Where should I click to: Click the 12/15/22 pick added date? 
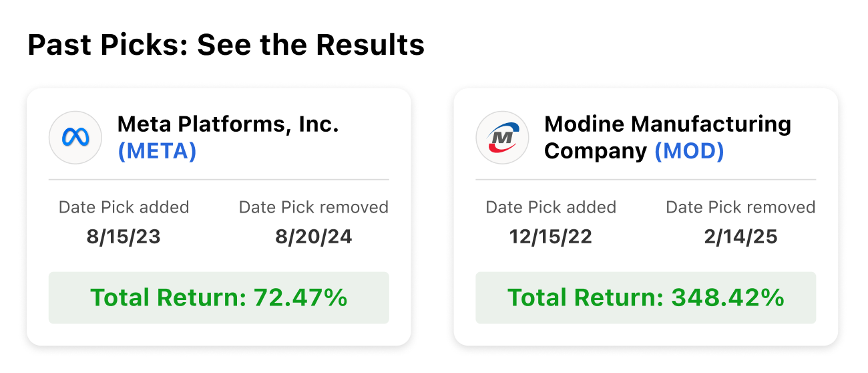[550, 237]
